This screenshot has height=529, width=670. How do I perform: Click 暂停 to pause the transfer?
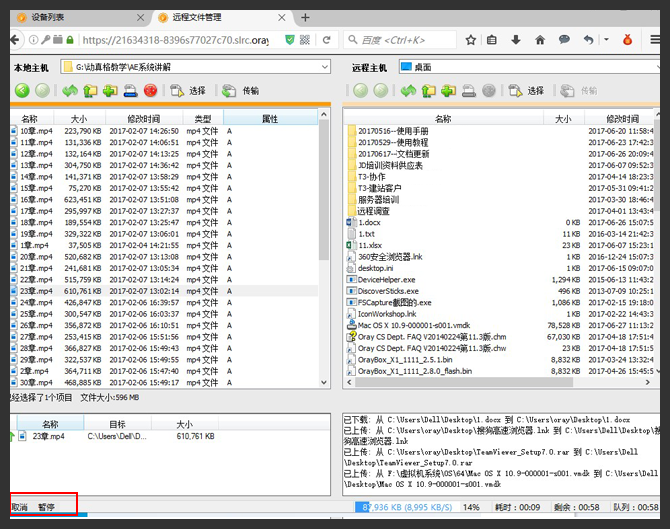47,508
